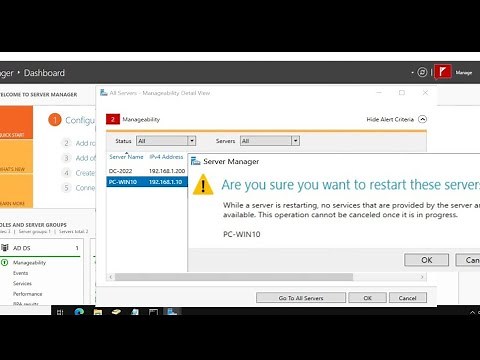Click OK in Manageability Detail View
Screen dimensions: 480x360
[367, 298]
